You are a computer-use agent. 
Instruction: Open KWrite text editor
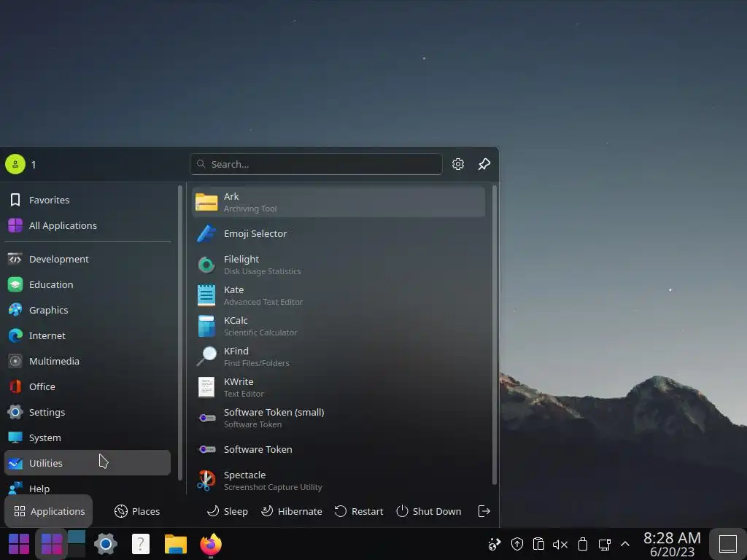pos(338,387)
